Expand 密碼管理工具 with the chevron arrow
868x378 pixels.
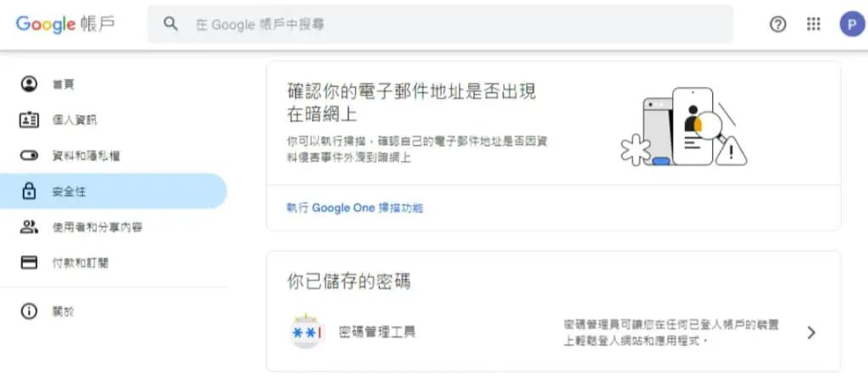point(811,332)
